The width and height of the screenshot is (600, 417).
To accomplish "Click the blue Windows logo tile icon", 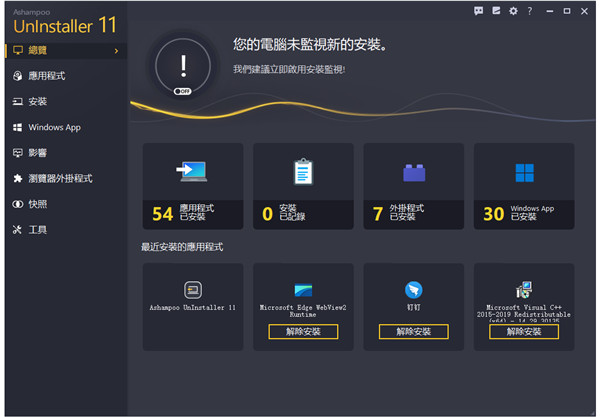I will [525, 173].
